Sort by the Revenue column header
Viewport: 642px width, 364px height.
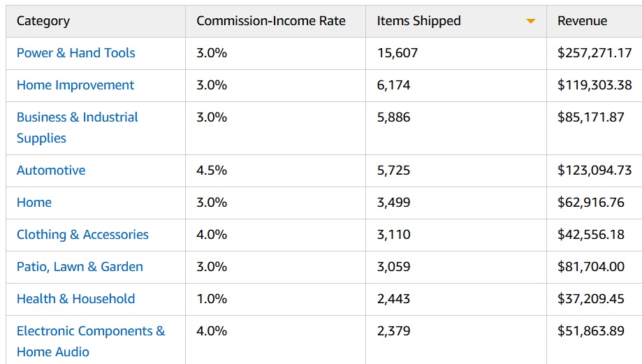click(x=582, y=21)
